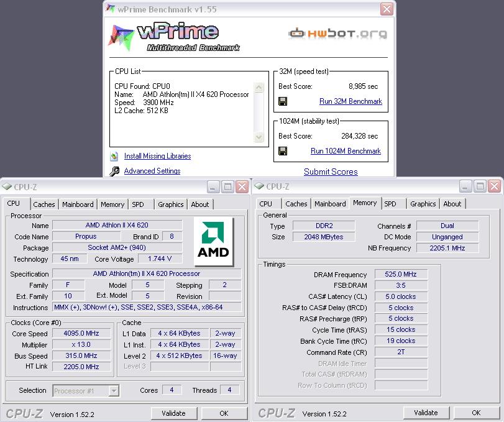The width and height of the screenshot is (504, 422).
Task: Click the NB Frequency value 2205.1 MHz
Action: pyautogui.click(x=447, y=248)
